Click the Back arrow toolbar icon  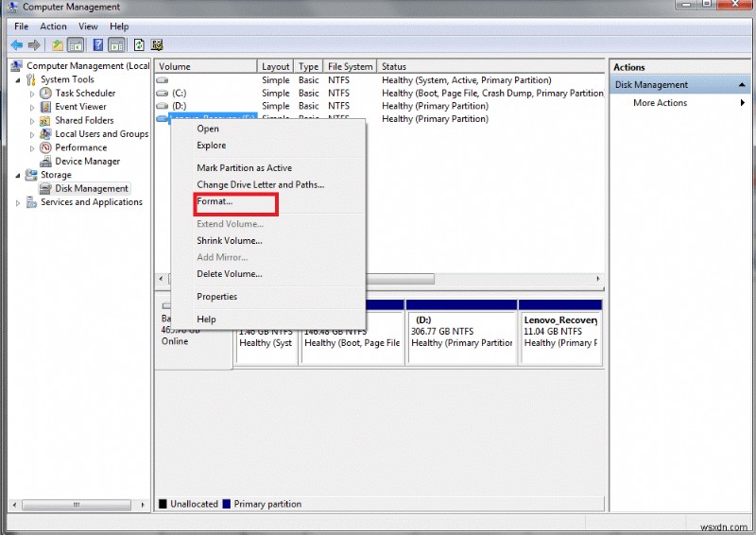[x=16, y=44]
